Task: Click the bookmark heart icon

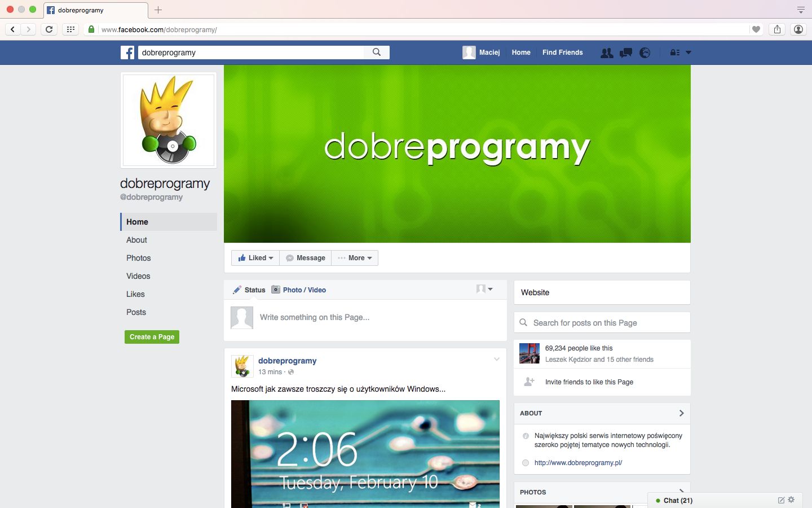Action: [756, 29]
